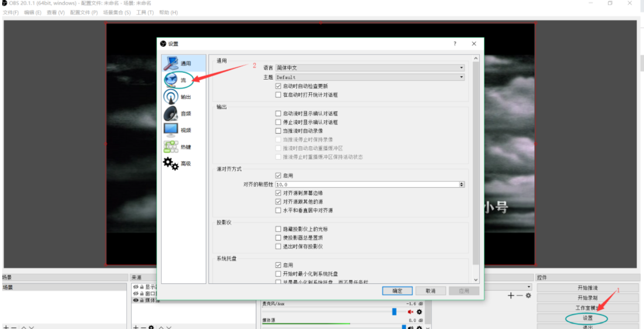Open the 输出 (Output) settings category
Screen dimensions: 644x329
point(184,97)
